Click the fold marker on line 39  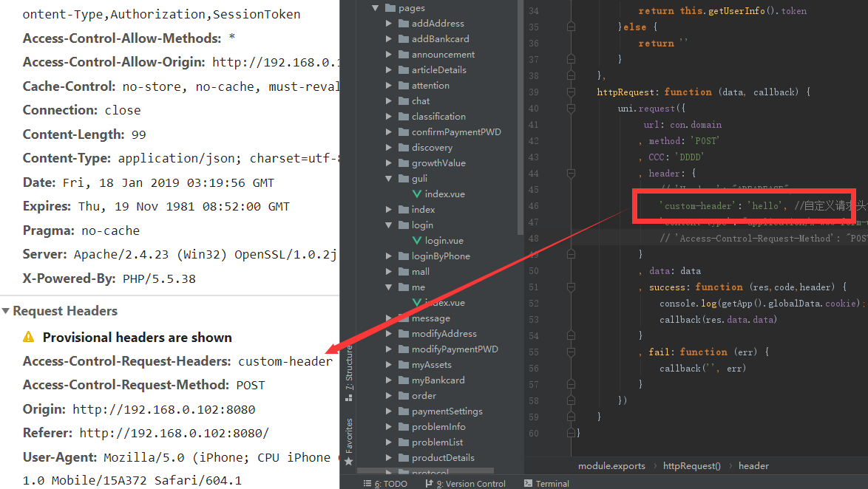tap(571, 92)
